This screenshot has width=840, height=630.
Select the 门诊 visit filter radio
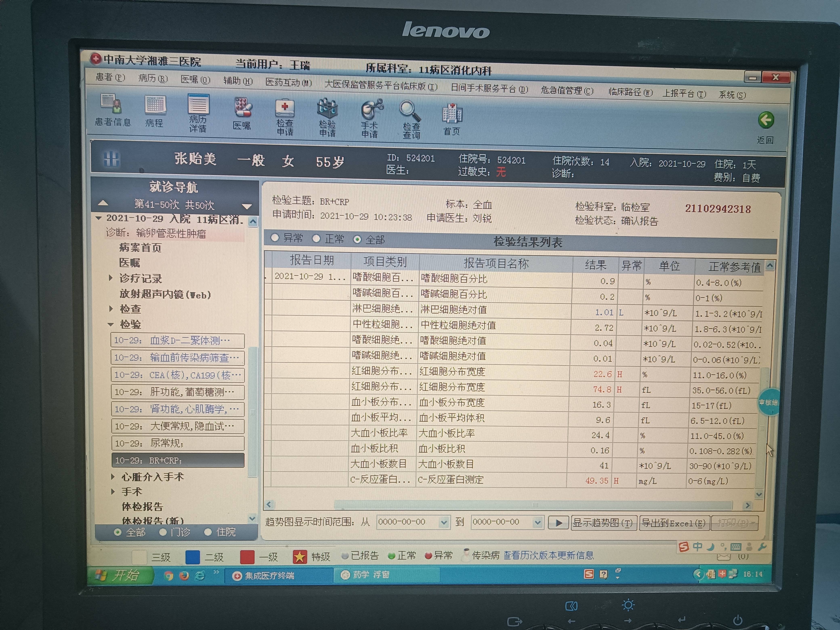pos(163,532)
